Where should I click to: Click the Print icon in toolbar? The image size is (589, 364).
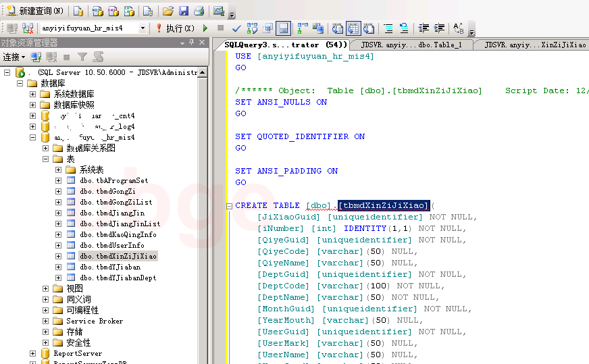(199, 11)
